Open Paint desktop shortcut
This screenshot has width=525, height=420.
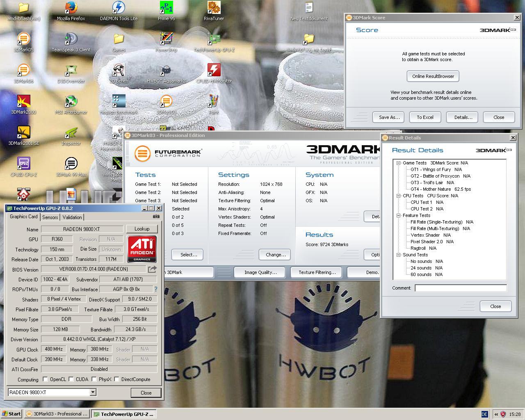click(x=214, y=105)
